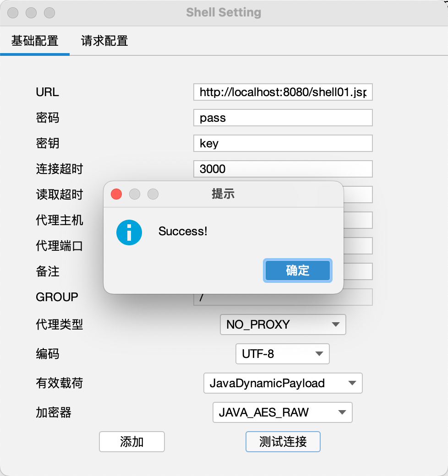Click the 添加 button

tap(132, 442)
